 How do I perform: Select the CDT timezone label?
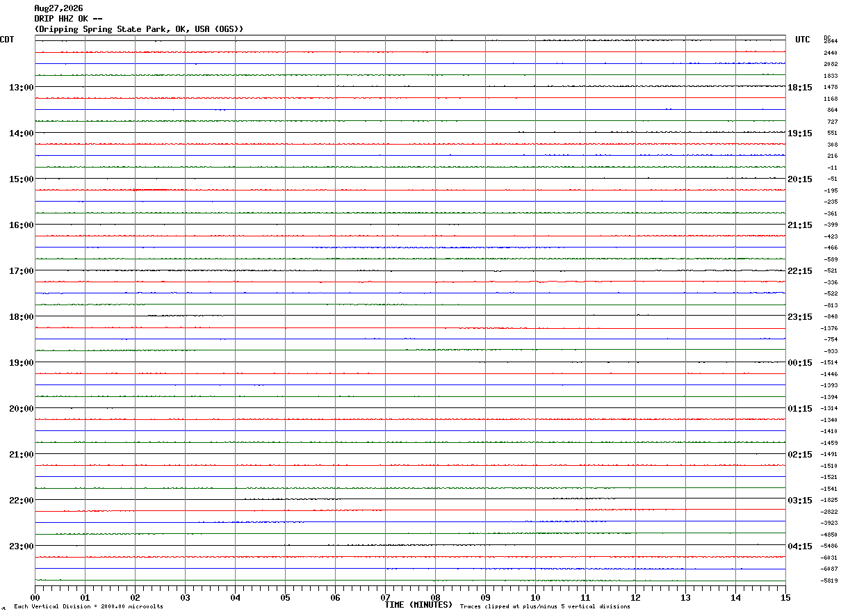pyautogui.click(x=7, y=40)
